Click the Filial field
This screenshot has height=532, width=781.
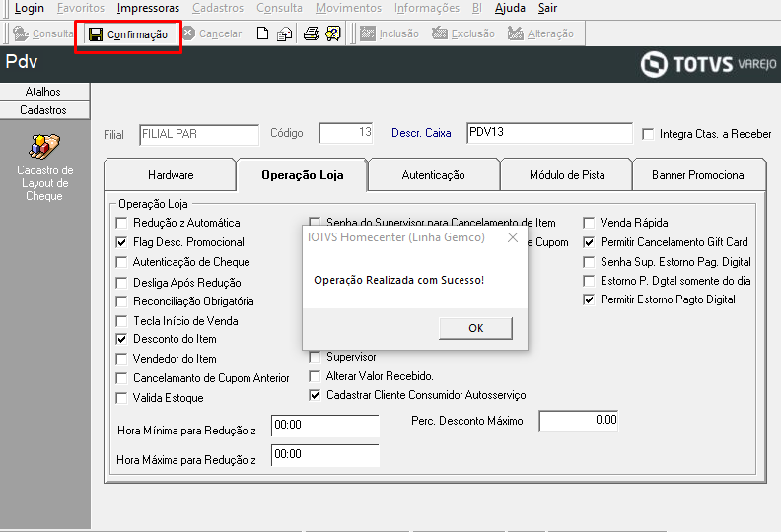pos(199,134)
